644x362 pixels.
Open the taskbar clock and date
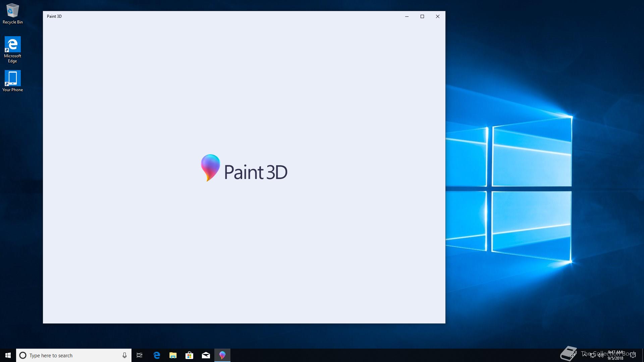(x=615, y=355)
